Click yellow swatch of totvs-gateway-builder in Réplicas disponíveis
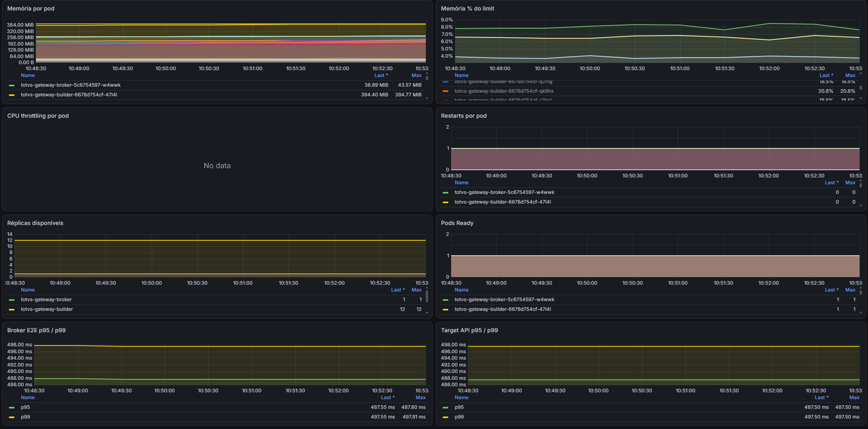The image size is (868, 429). coord(12,310)
